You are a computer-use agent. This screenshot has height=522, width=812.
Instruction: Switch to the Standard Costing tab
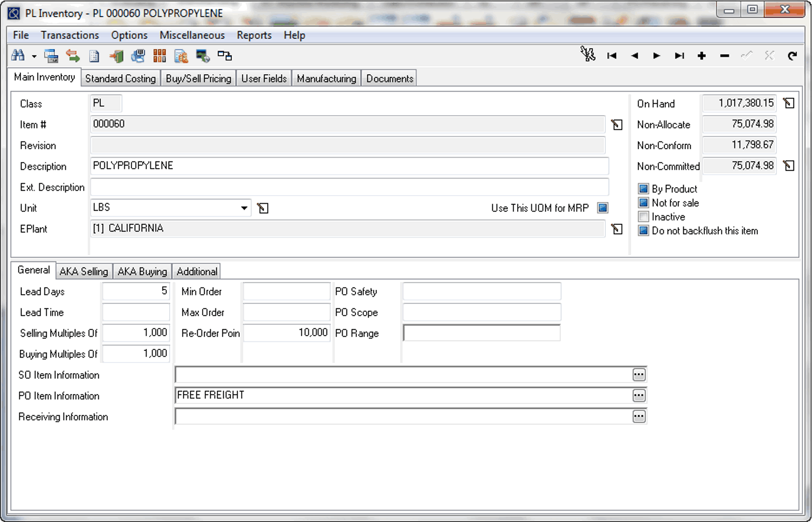(x=120, y=79)
